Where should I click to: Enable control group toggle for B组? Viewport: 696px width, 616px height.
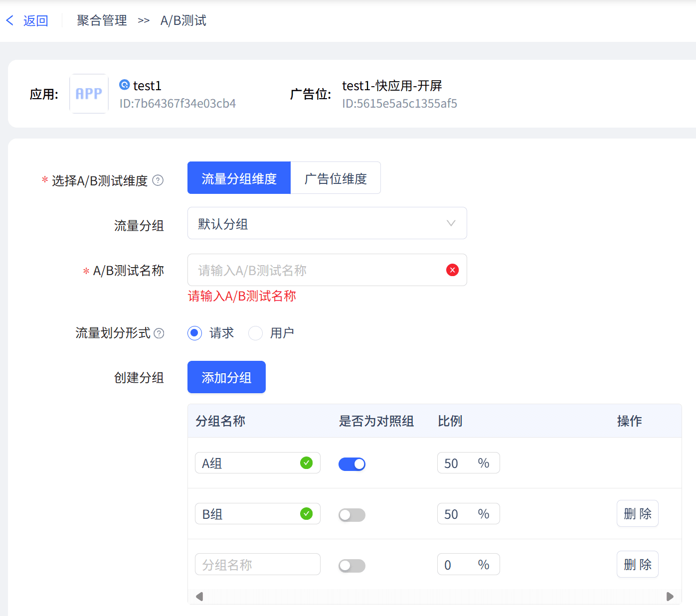tap(352, 515)
